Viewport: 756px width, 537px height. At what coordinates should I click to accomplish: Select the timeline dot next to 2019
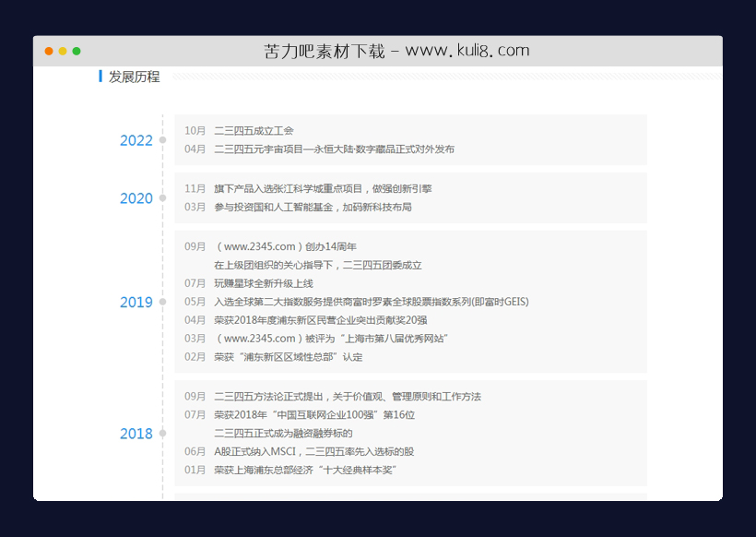(x=162, y=302)
